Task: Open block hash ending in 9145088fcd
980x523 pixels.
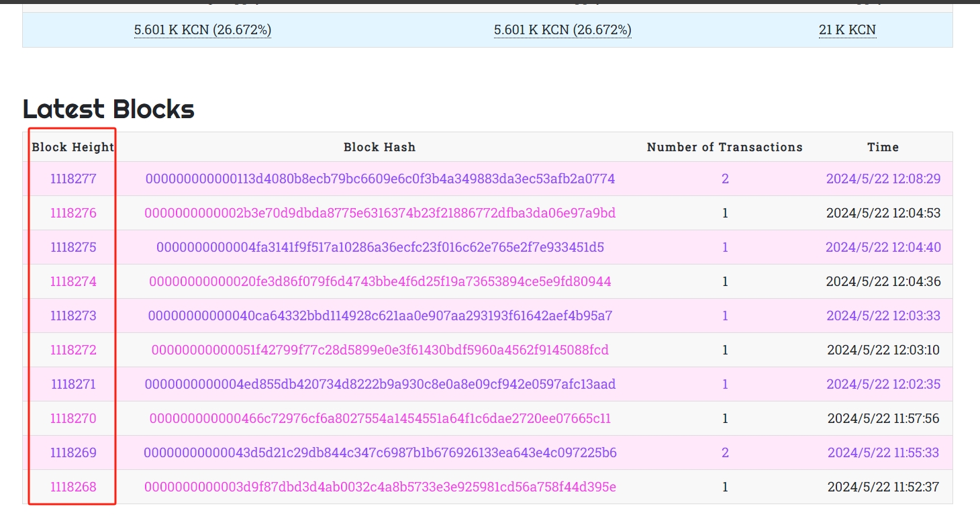Action: 380,350
